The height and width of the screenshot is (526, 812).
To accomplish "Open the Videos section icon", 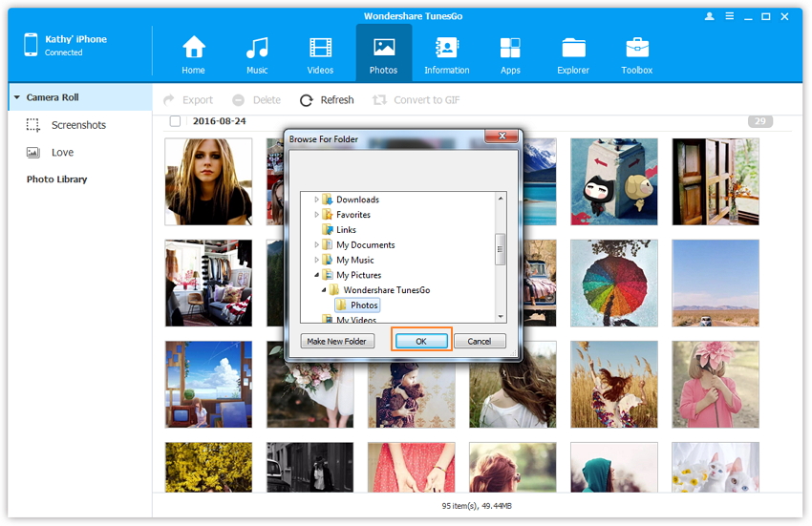I will click(320, 48).
